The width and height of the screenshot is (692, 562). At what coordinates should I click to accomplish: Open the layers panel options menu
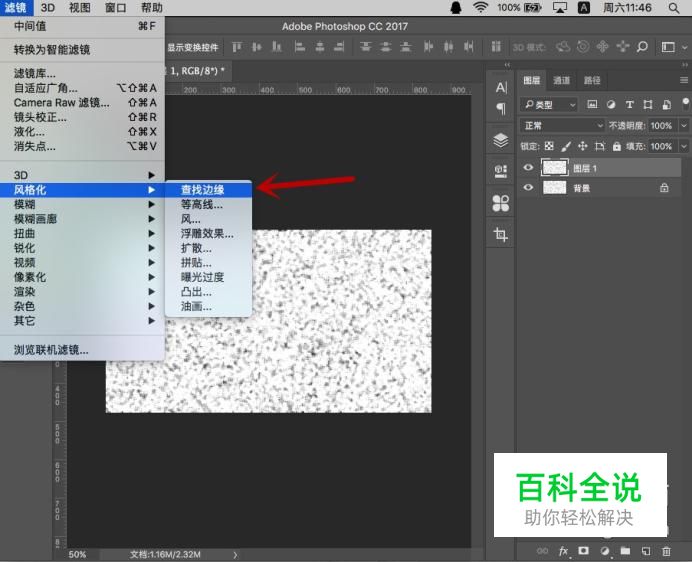684,80
